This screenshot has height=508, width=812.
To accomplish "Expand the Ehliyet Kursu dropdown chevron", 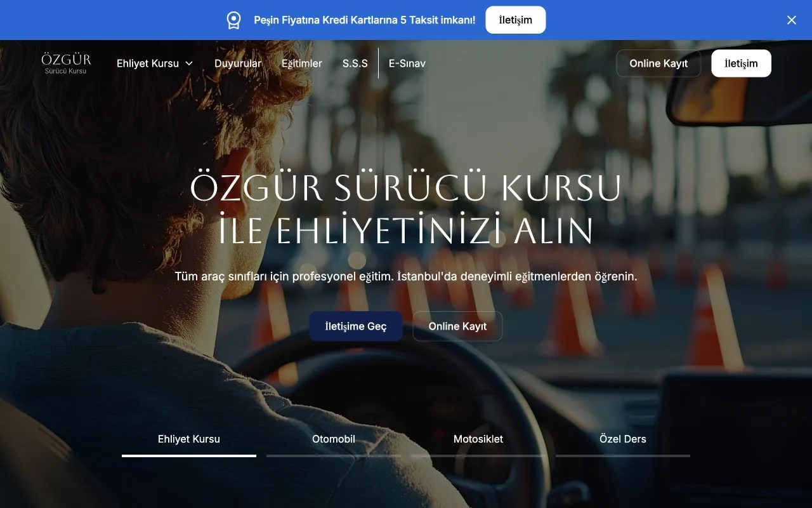I will coord(189,63).
